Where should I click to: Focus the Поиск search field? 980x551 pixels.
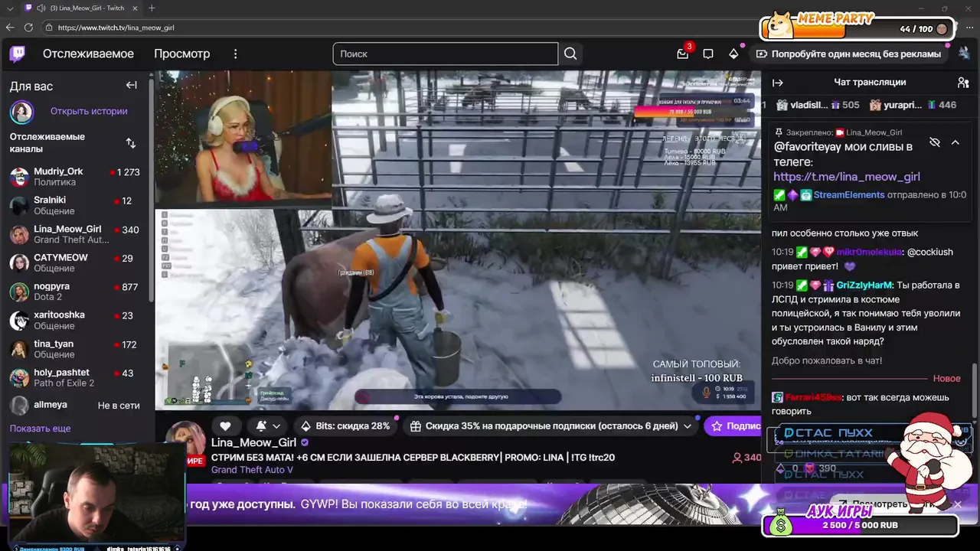click(446, 54)
